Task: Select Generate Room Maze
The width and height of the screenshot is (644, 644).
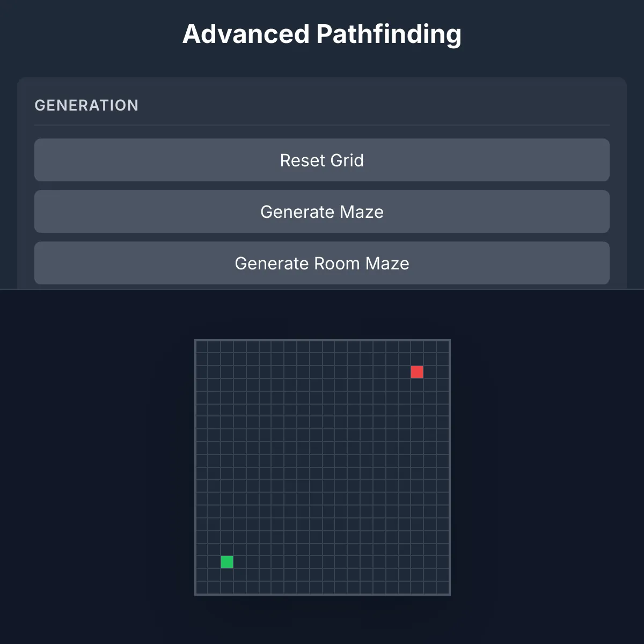Action: pyautogui.click(x=322, y=263)
